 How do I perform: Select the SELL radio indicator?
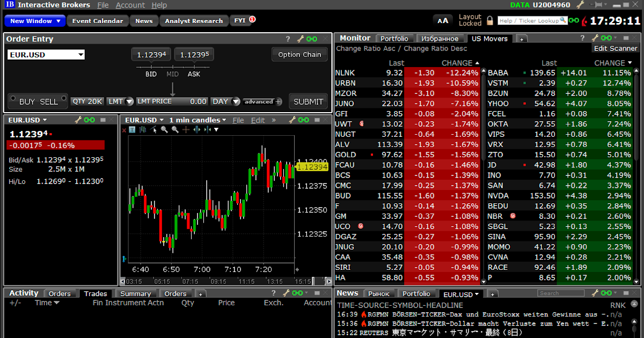(64, 99)
